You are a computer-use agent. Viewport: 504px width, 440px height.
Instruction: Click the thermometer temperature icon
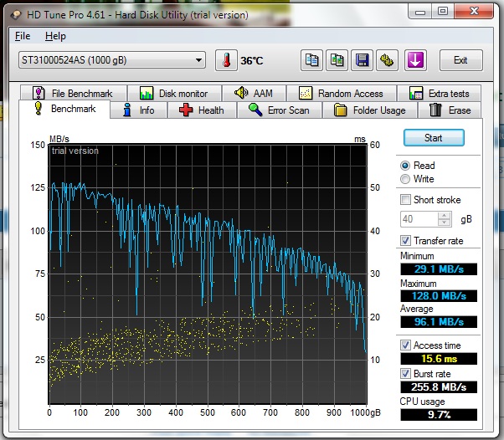(x=226, y=60)
